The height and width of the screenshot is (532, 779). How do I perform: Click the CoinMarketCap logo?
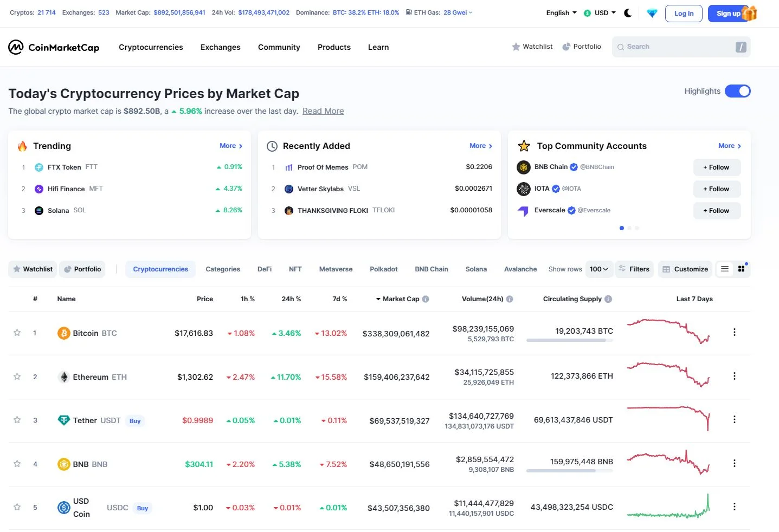54,47
